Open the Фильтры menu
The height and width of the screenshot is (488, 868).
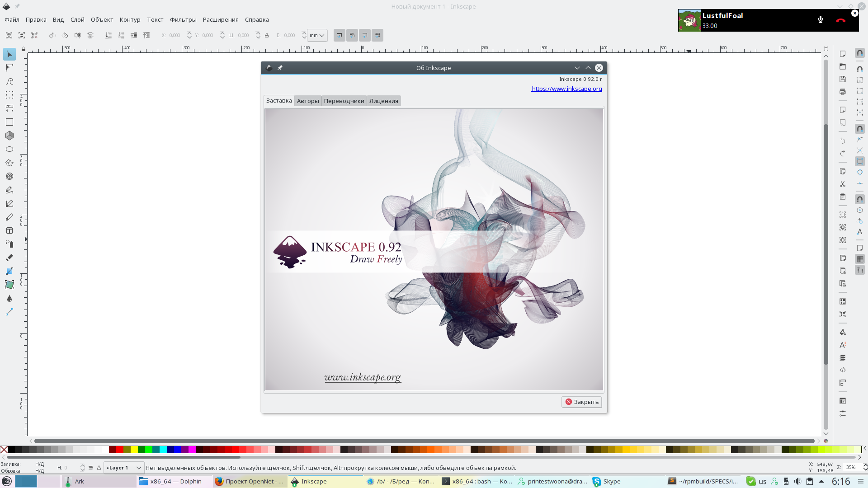click(183, 19)
